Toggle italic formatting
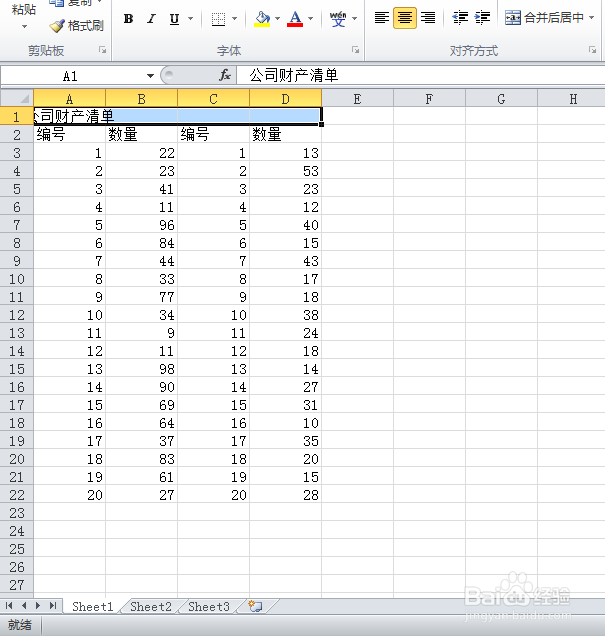 click(151, 19)
